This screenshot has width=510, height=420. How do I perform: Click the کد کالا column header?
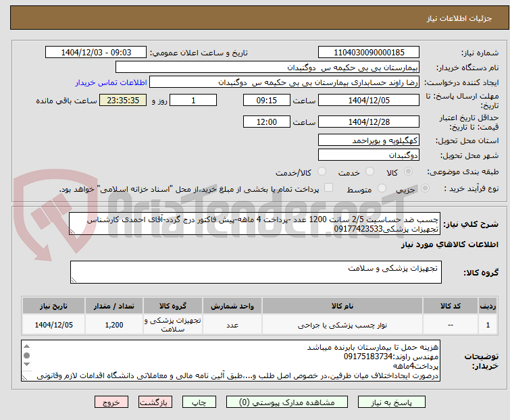point(451,306)
